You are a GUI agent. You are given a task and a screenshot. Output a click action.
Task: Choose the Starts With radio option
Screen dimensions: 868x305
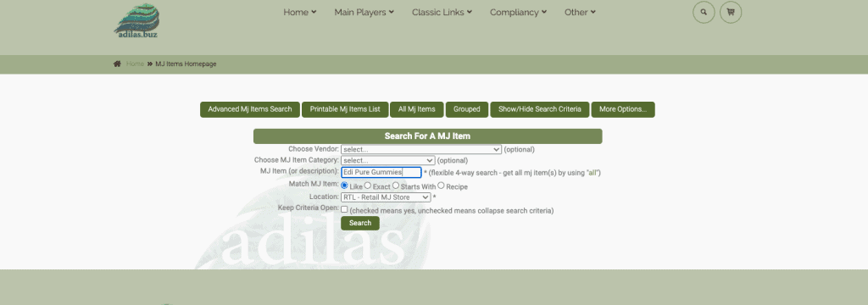pyautogui.click(x=396, y=186)
